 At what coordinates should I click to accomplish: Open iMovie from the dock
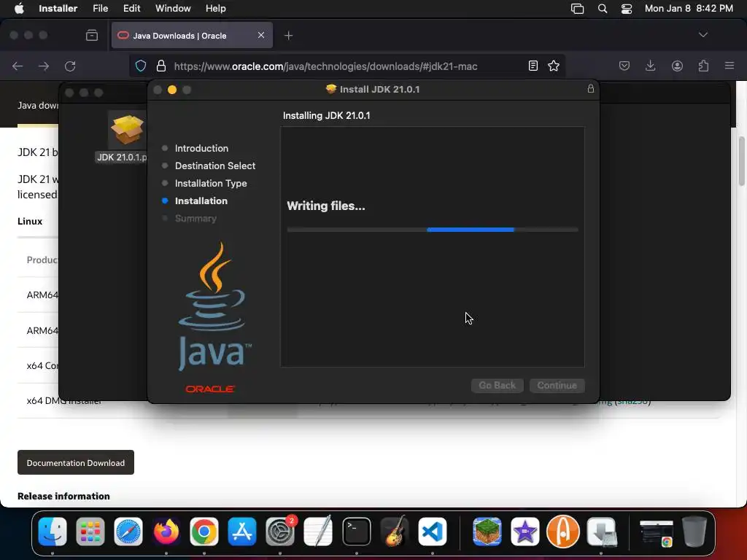[525, 532]
